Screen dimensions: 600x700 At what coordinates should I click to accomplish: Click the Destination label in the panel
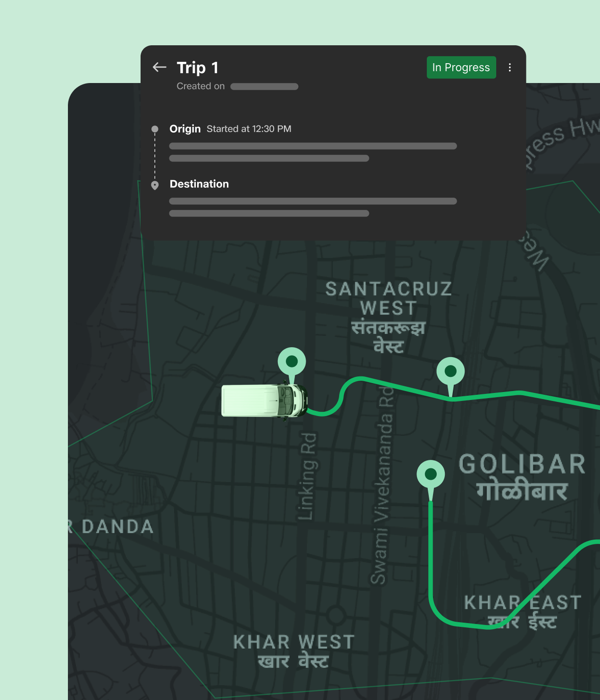(199, 184)
